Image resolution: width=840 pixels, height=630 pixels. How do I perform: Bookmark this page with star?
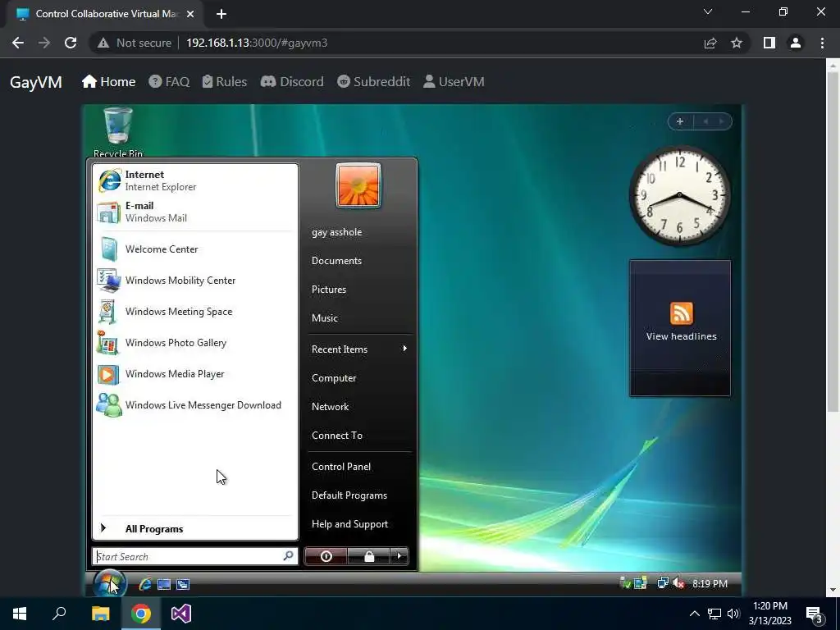(737, 43)
